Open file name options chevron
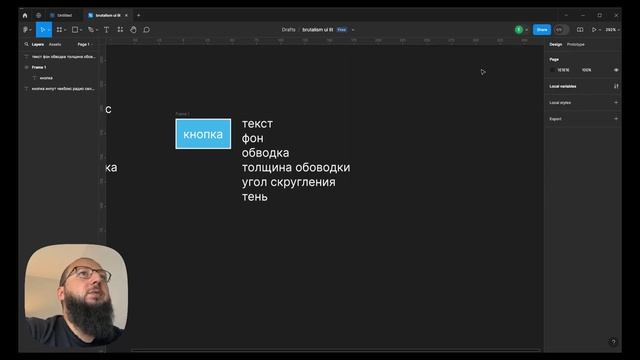Screen dimensions: 640x360 tap(353, 30)
